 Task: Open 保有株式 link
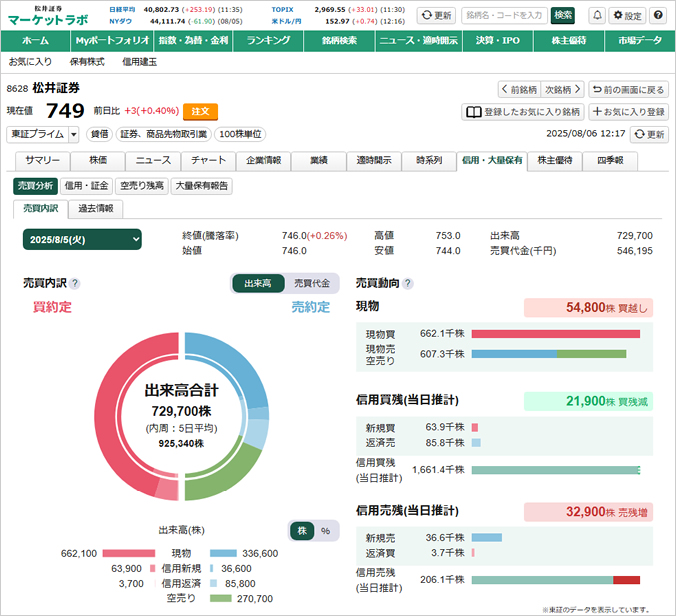tap(87, 62)
